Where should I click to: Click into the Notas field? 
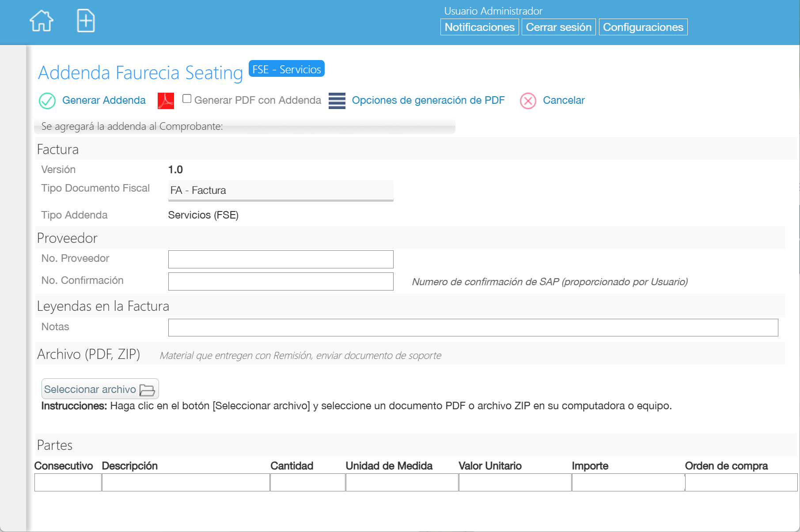(x=473, y=328)
